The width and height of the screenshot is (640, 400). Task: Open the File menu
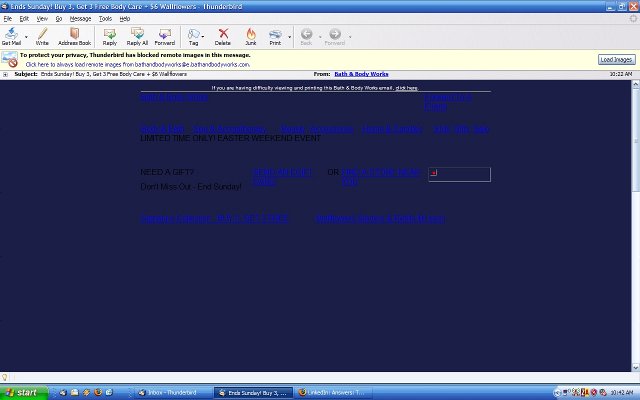[x=8, y=19]
